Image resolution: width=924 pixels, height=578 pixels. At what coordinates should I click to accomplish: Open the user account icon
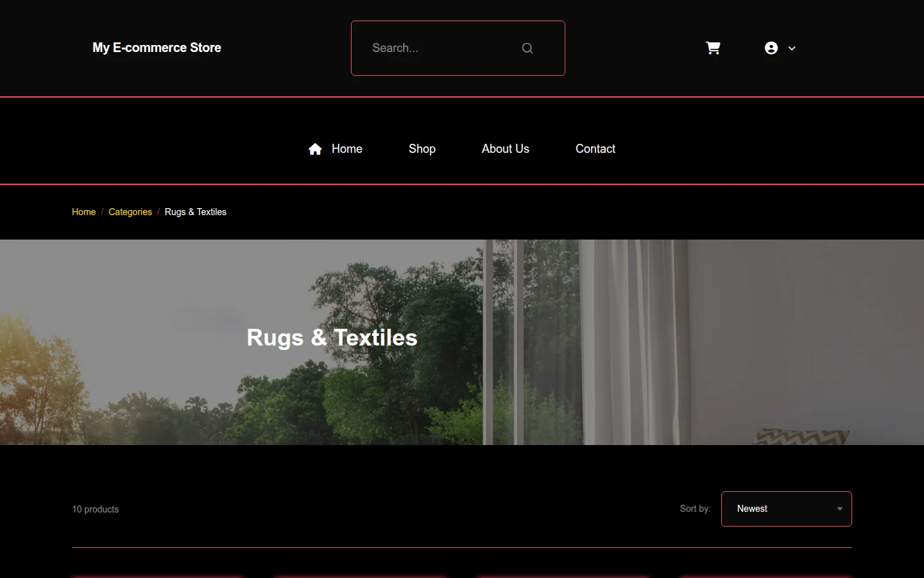(771, 48)
